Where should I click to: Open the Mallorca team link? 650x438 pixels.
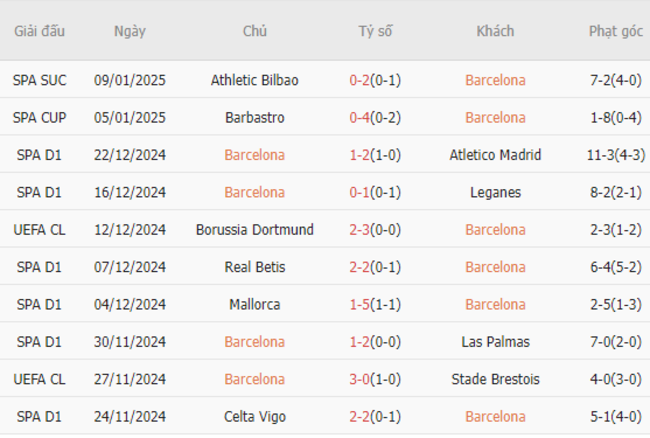click(255, 304)
